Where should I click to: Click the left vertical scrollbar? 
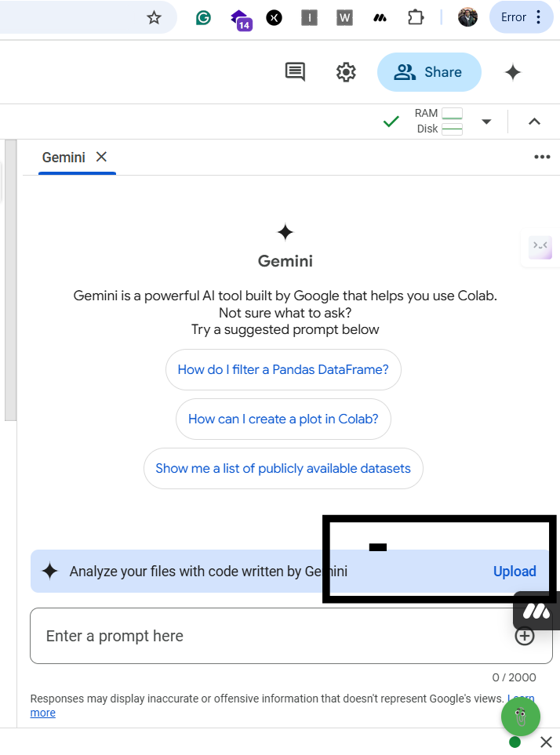[x=11, y=280]
